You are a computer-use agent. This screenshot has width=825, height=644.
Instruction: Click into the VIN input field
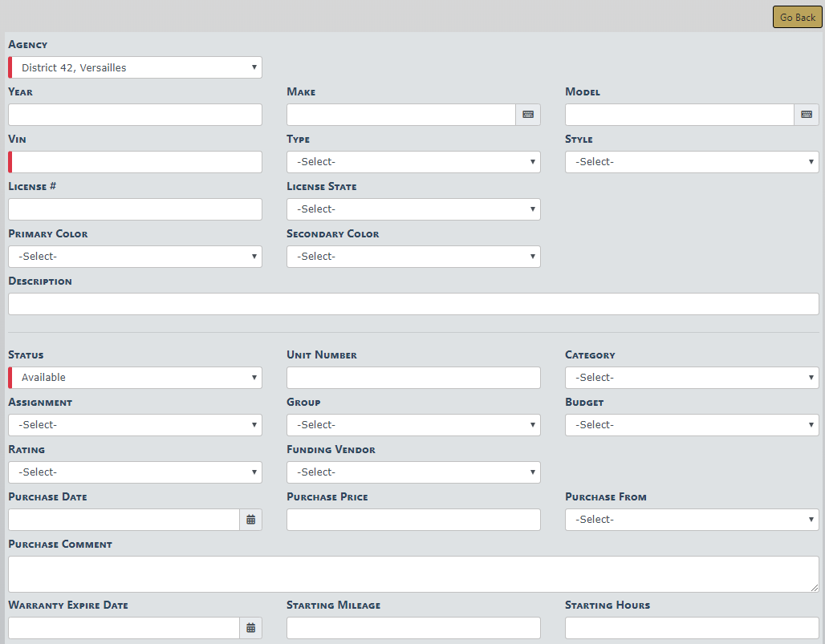coord(136,162)
